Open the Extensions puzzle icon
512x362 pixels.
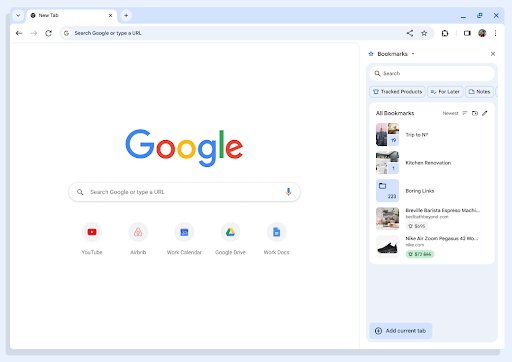click(445, 33)
